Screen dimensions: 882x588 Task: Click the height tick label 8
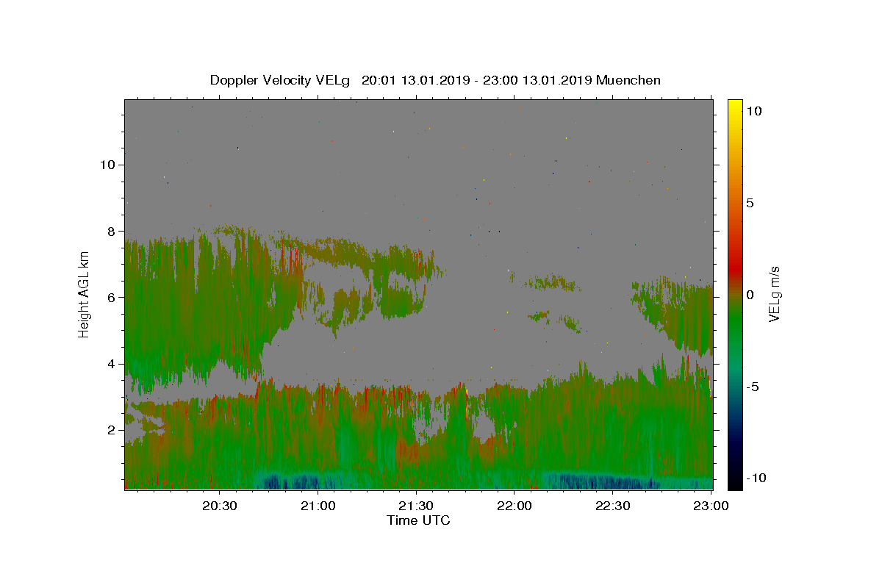click(x=112, y=231)
